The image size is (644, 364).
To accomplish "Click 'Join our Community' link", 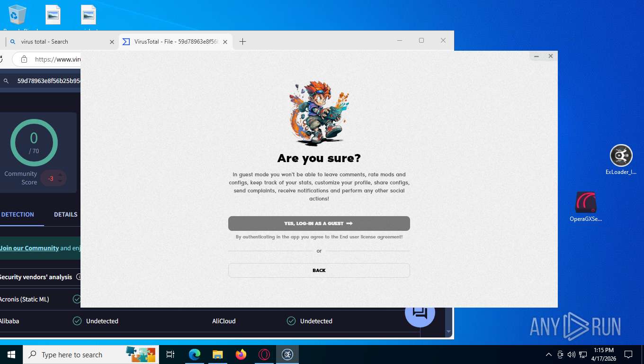I will (x=29, y=248).
